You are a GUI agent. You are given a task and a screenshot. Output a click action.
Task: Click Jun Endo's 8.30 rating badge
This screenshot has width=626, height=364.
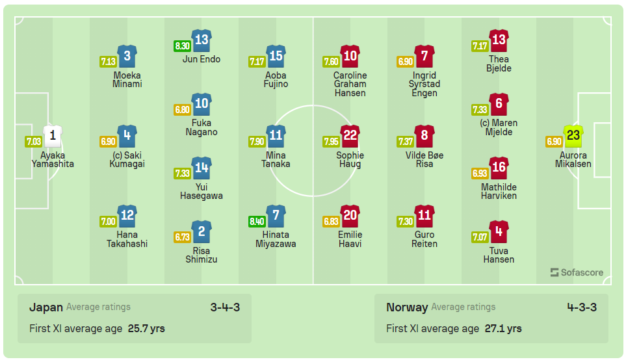(x=182, y=46)
